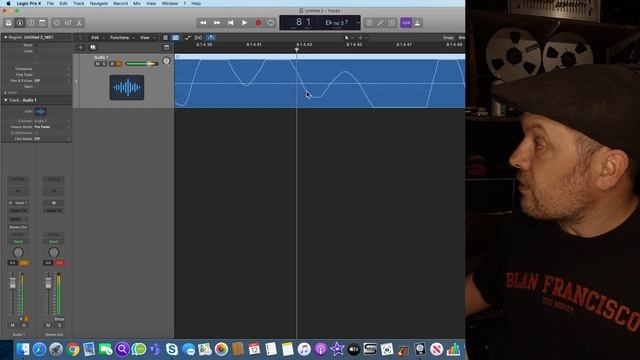
Task: Start recording with red Record button
Action: point(258,23)
